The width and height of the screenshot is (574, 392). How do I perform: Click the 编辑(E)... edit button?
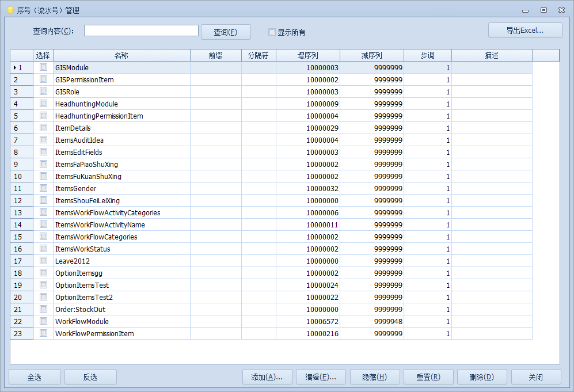click(x=321, y=377)
